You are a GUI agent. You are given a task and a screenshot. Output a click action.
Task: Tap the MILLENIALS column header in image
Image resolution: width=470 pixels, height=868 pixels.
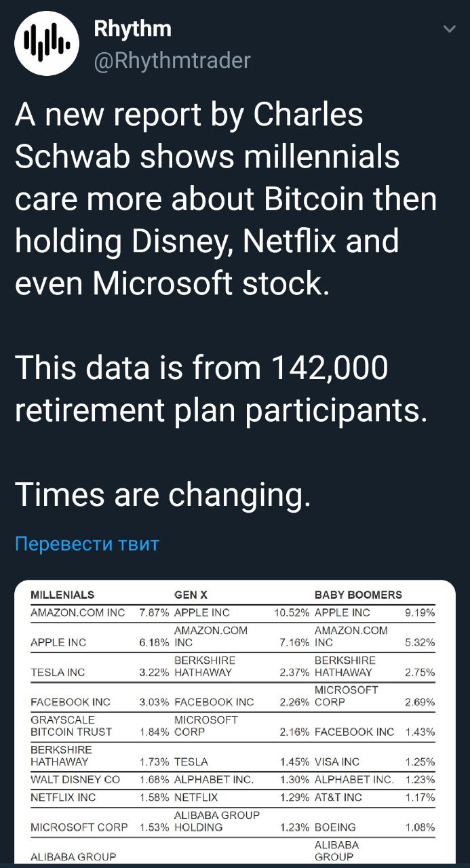pos(62,595)
